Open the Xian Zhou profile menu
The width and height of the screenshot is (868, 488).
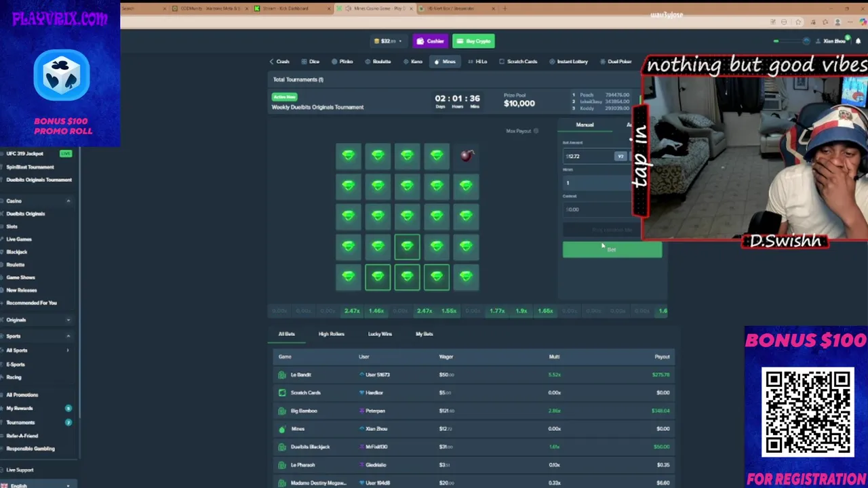[833, 41]
